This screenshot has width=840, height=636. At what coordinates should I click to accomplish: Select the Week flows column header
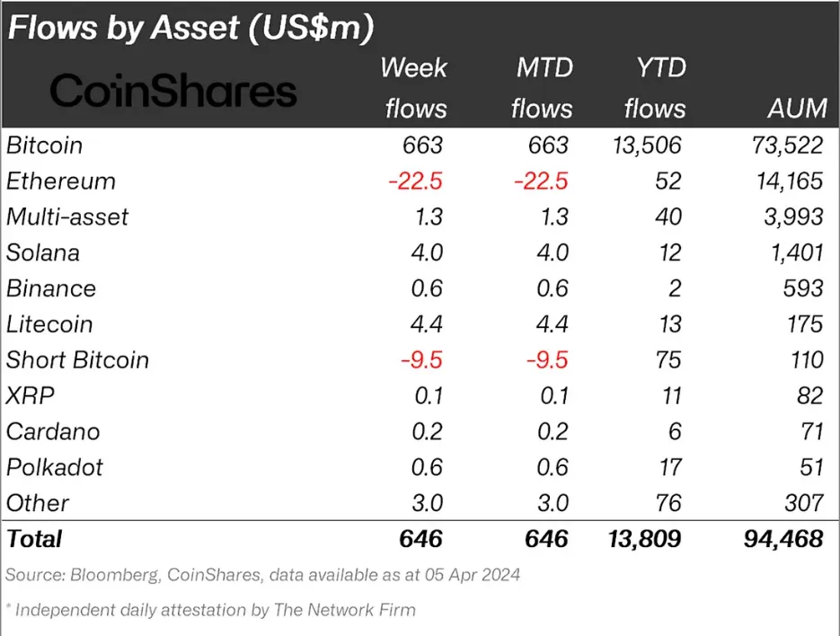[x=415, y=88]
